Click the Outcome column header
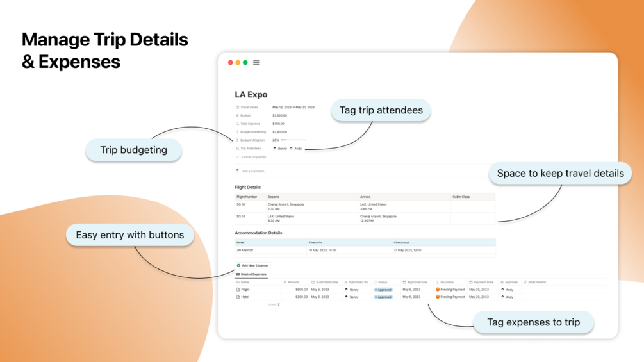The image size is (644, 362). click(x=445, y=282)
